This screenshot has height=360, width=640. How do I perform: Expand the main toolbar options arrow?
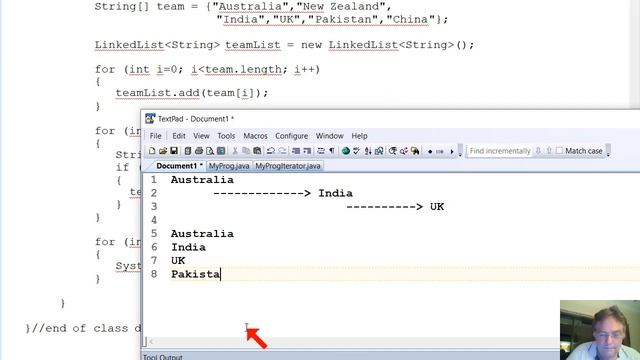(460, 151)
